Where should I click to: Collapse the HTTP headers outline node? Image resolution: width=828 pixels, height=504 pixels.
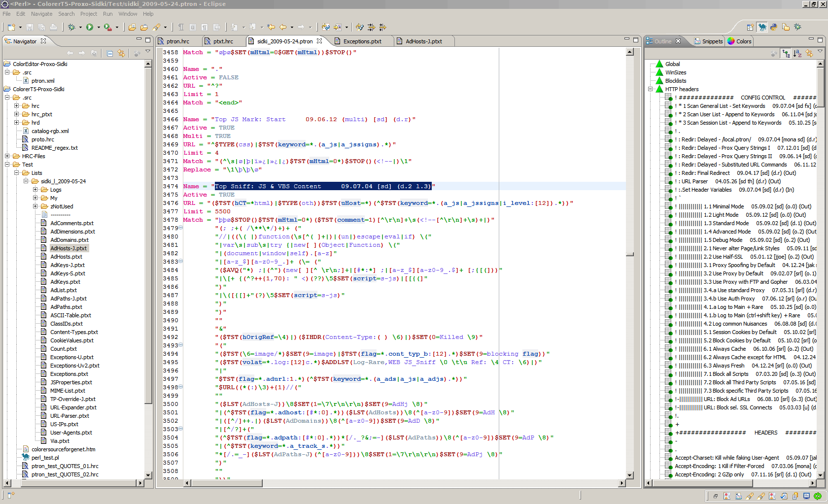click(650, 89)
